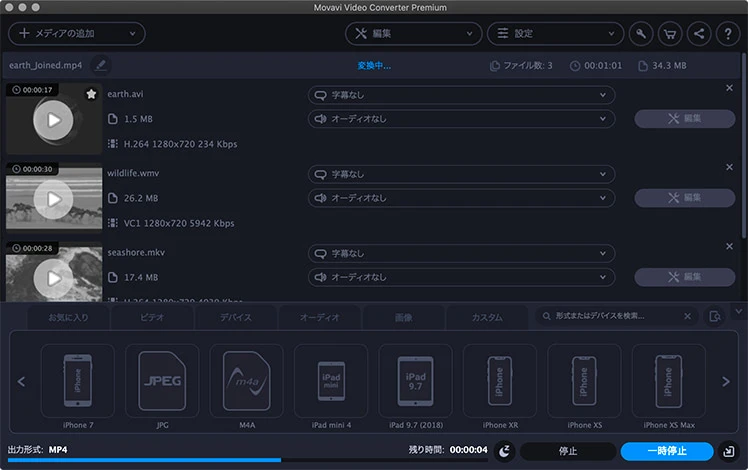The height and width of the screenshot is (470, 748).
Task: Switch to 画像 tab
Action: (x=404, y=317)
